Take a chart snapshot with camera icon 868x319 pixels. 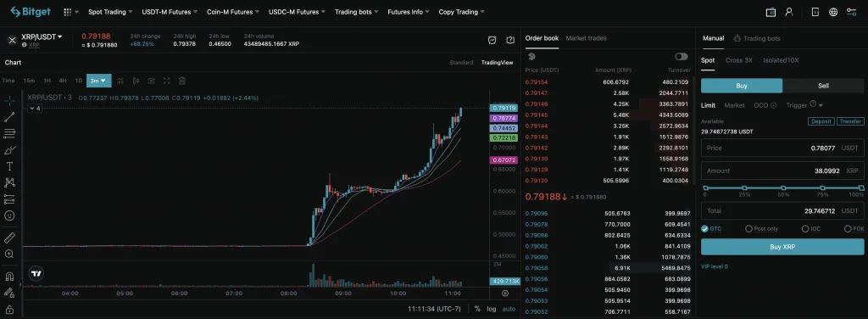pos(151,81)
